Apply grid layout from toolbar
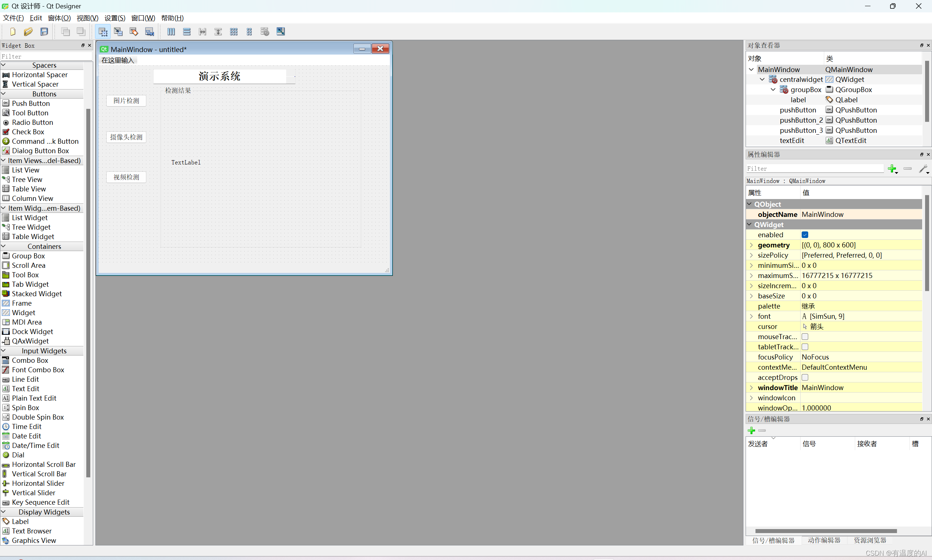Image resolution: width=932 pixels, height=560 pixels. pyautogui.click(x=234, y=32)
